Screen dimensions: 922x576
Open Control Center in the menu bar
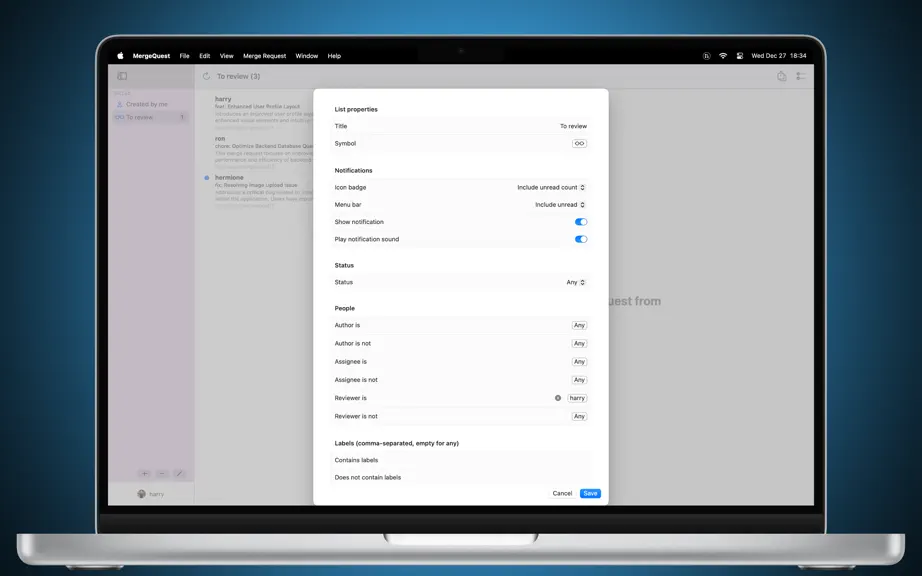pyautogui.click(x=740, y=56)
